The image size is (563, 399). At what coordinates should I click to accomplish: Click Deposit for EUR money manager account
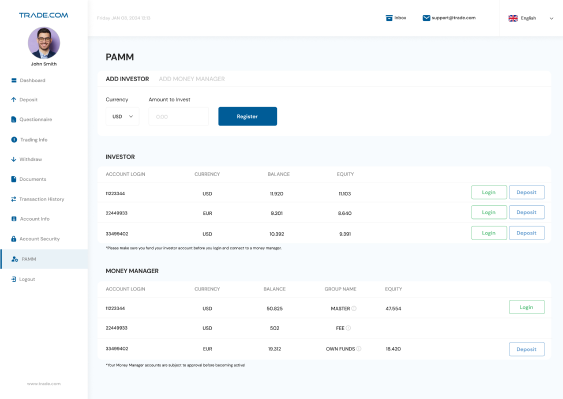[526, 349]
